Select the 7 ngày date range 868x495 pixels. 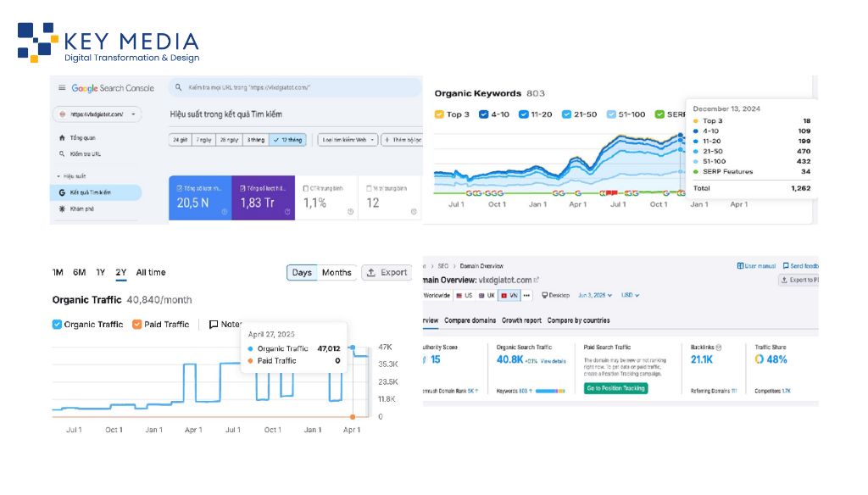(x=203, y=140)
